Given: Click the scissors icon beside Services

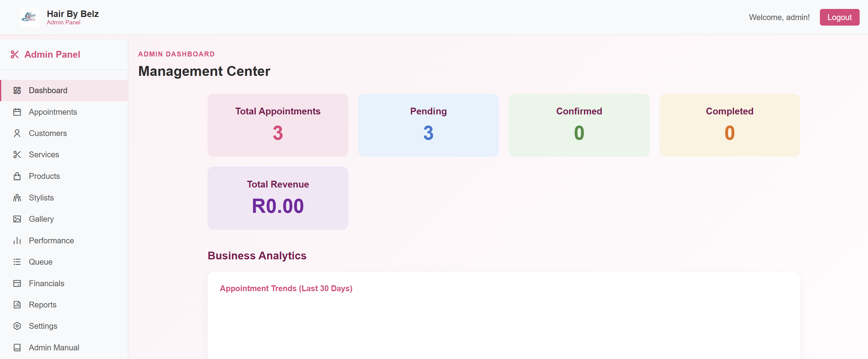Looking at the screenshot, I should [17, 155].
